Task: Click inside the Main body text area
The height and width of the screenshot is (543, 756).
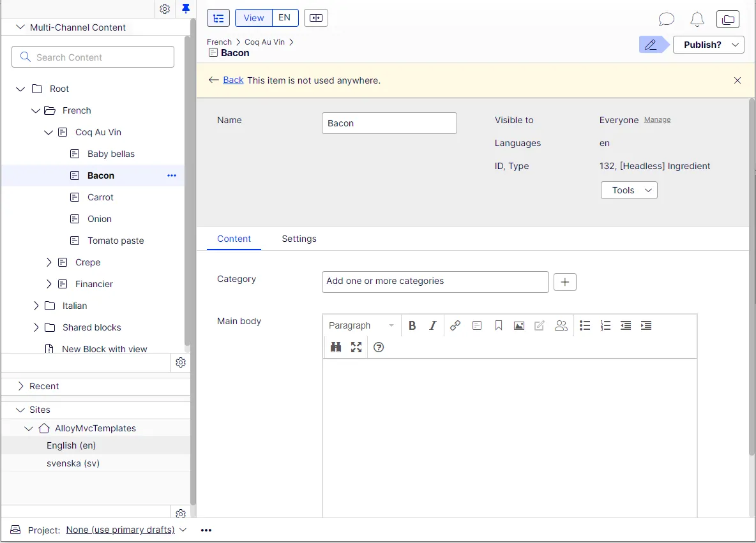Action: click(x=510, y=438)
